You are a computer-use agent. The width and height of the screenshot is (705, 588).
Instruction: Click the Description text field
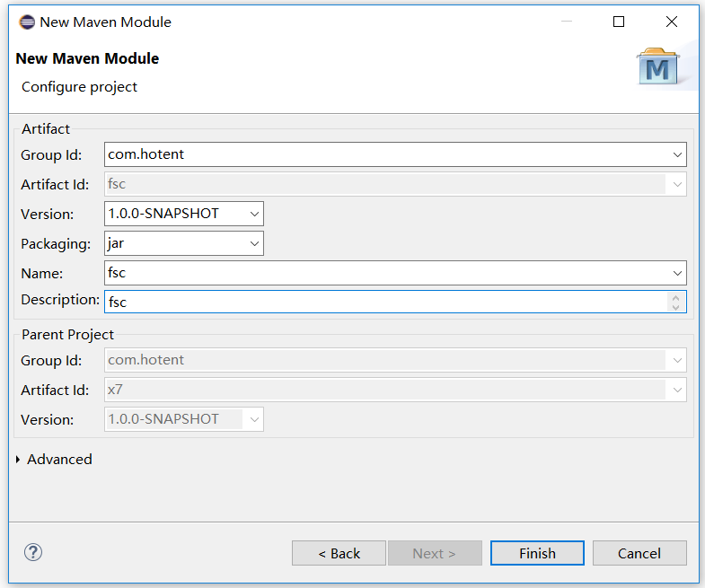[x=387, y=302]
